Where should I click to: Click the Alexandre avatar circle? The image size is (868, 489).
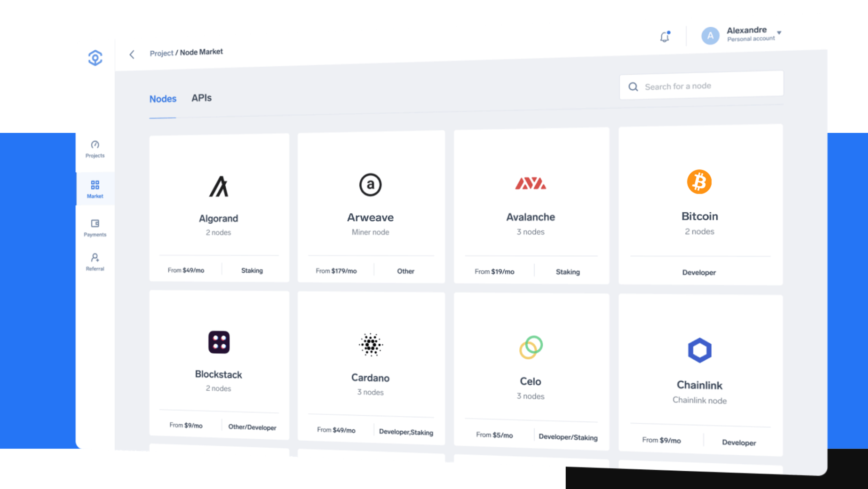tap(710, 36)
